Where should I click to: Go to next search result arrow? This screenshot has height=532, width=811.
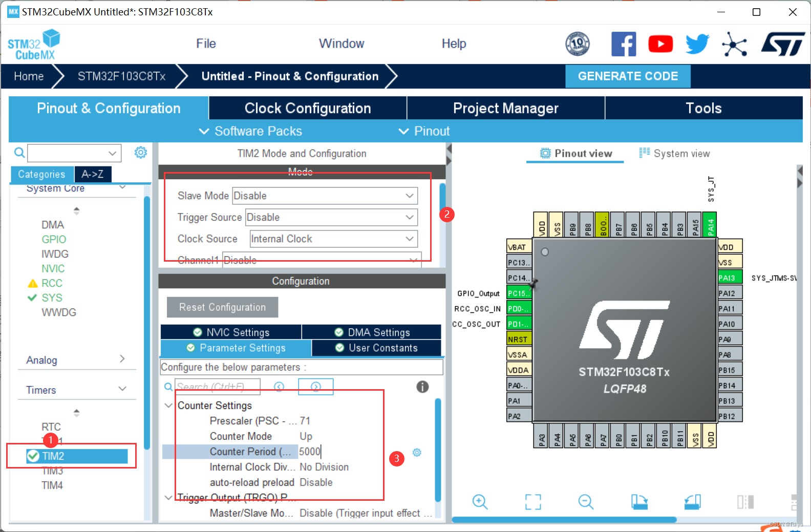click(316, 387)
